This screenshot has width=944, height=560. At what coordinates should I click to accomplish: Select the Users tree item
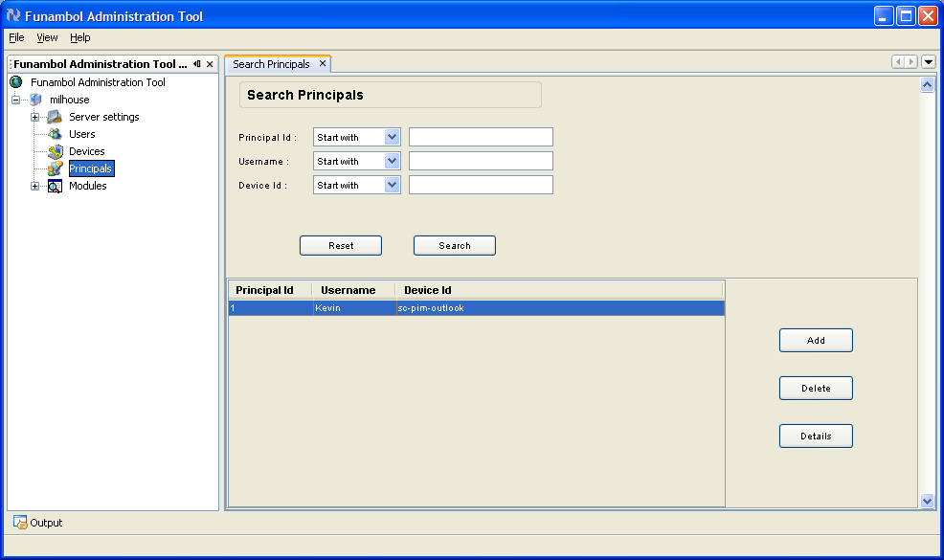pos(82,134)
